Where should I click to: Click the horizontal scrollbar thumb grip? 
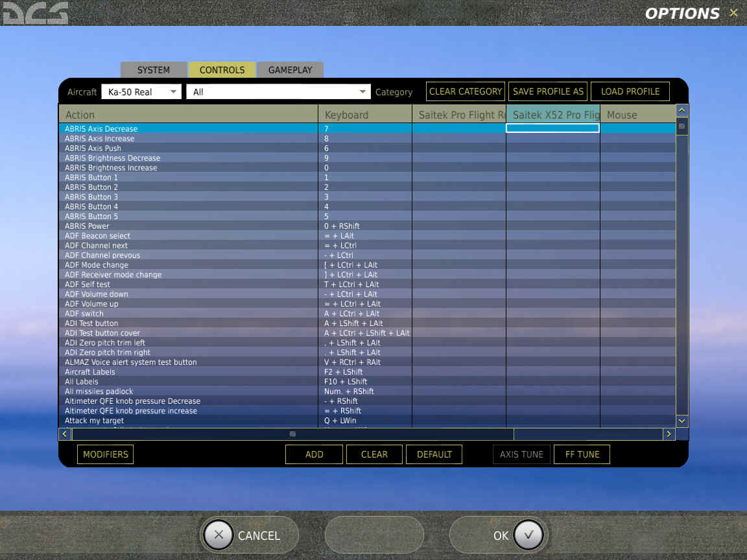tap(292, 434)
